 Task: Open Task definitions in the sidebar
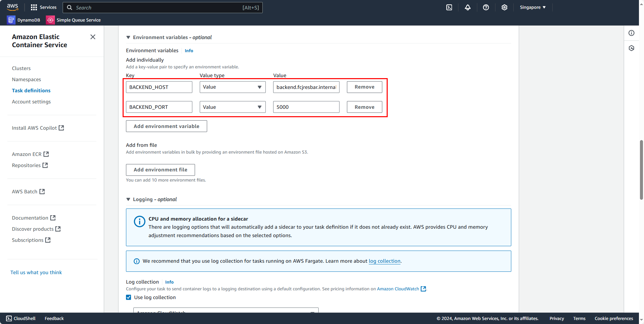31,91
